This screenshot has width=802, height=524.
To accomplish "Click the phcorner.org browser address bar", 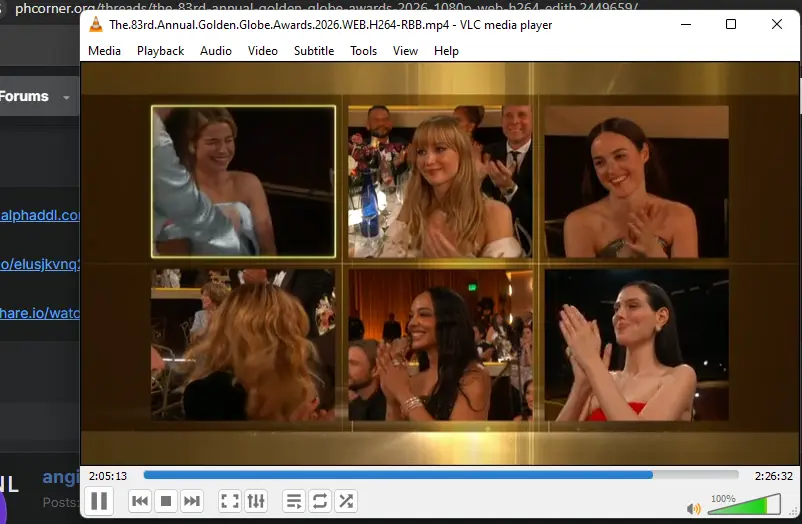I will pos(327,7).
